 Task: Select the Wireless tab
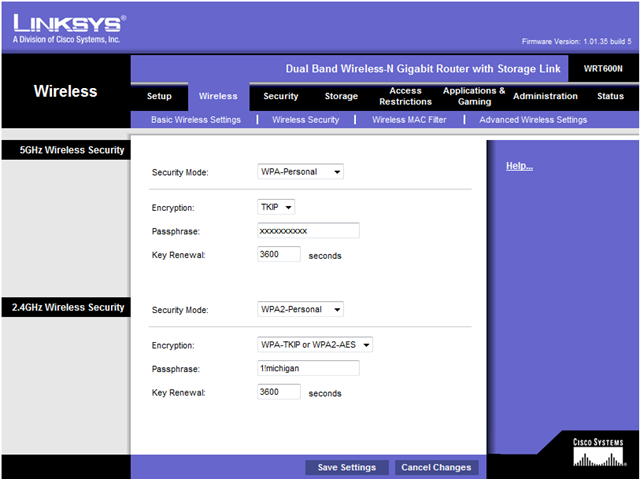tap(218, 96)
